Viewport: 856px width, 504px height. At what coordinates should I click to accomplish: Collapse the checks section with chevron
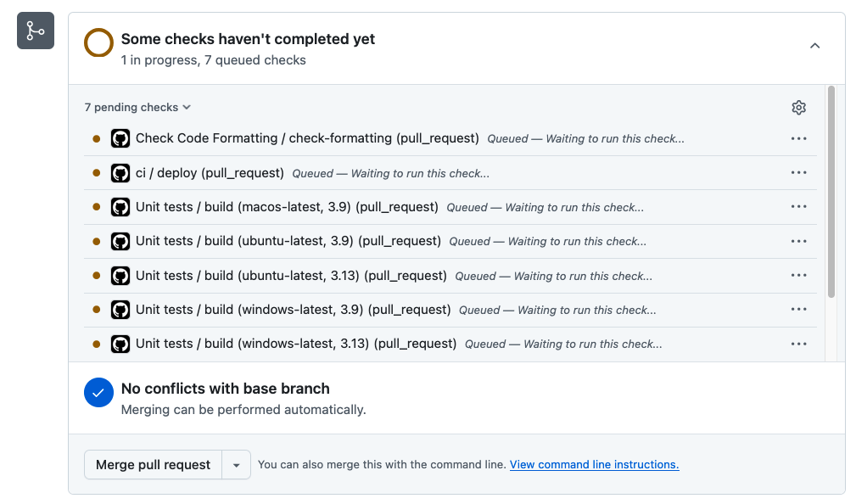814,46
